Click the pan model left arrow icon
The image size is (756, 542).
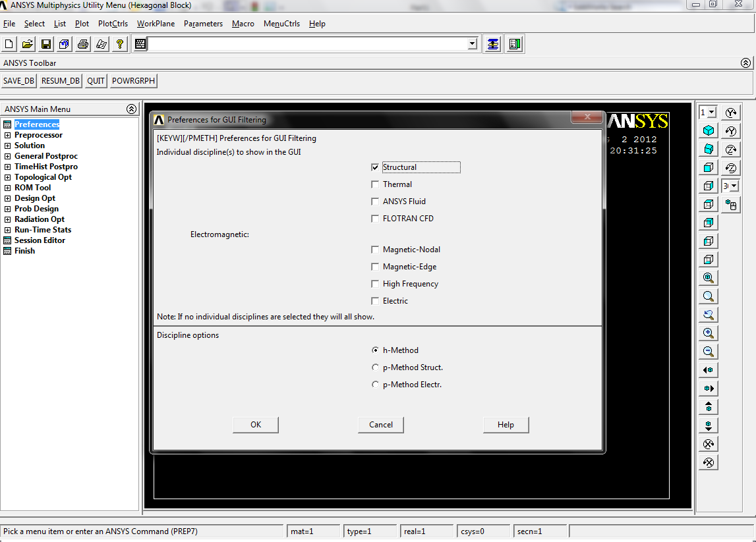click(708, 369)
